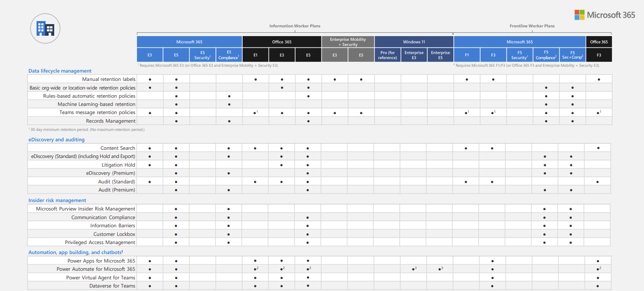Click the E5 Security column header

tap(203, 55)
